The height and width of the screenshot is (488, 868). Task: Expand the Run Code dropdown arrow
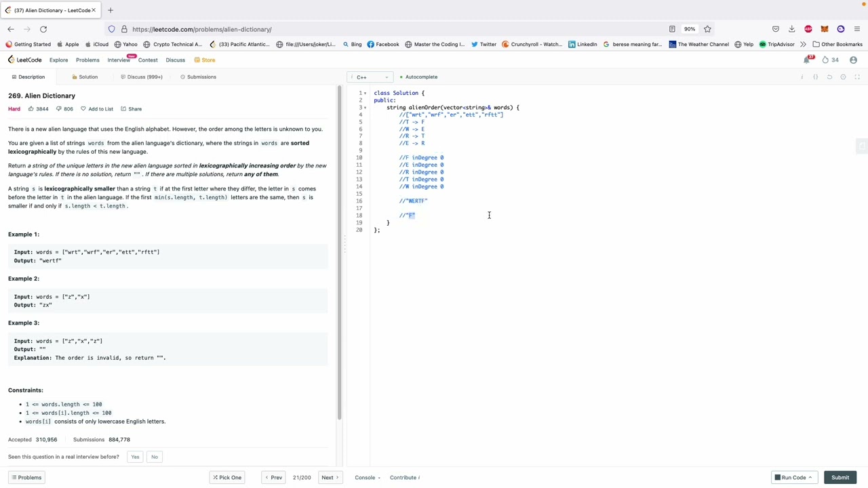click(810, 477)
